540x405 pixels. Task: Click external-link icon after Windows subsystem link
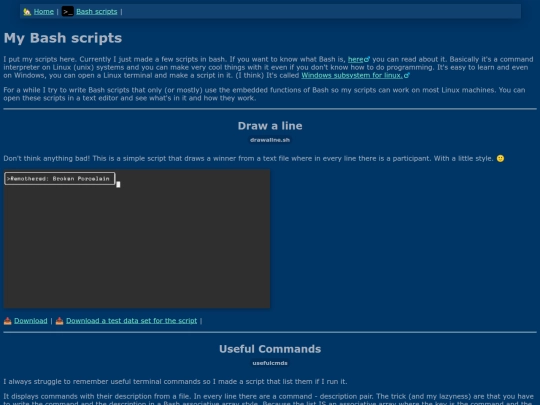pyautogui.click(x=407, y=75)
